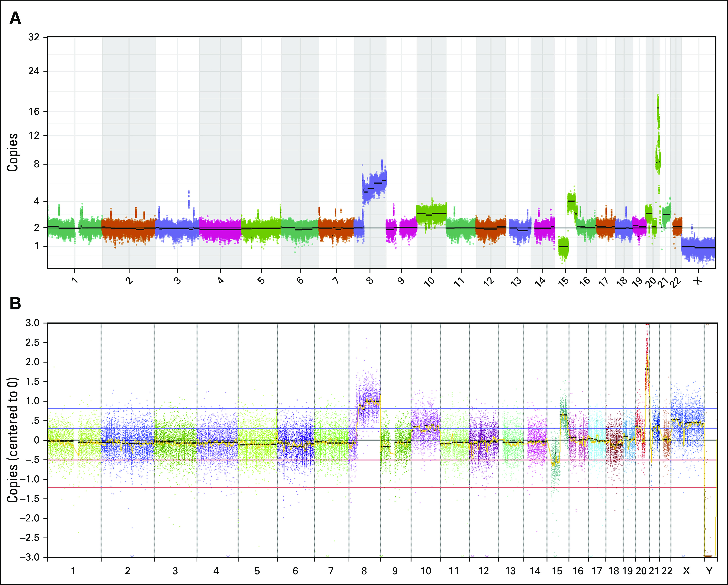This screenshot has width=728, height=585.
Task: Click chromosome 6 label under panel B
Action: 296,571
